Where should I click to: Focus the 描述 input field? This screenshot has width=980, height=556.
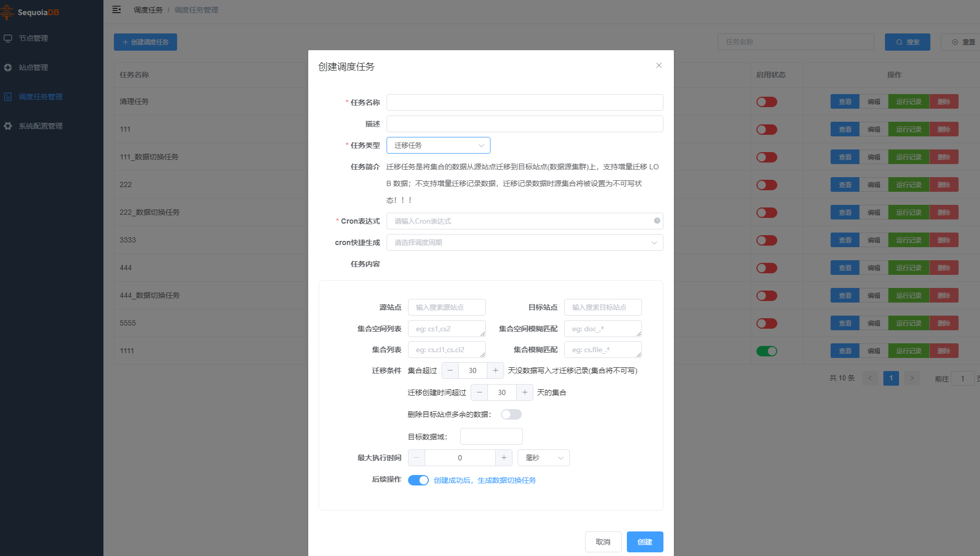tap(524, 124)
